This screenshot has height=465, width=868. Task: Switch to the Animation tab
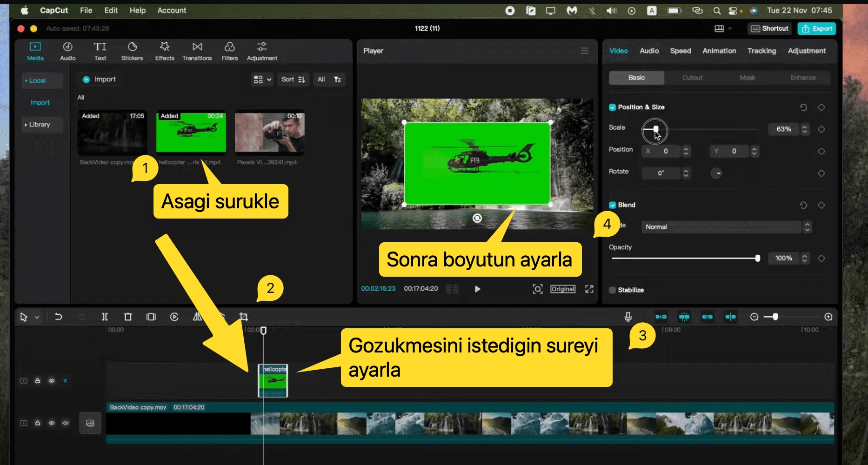tap(719, 51)
